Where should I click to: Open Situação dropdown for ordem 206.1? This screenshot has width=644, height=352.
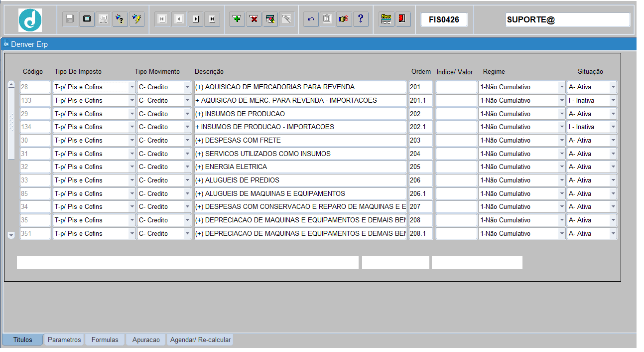click(x=613, y=193)
